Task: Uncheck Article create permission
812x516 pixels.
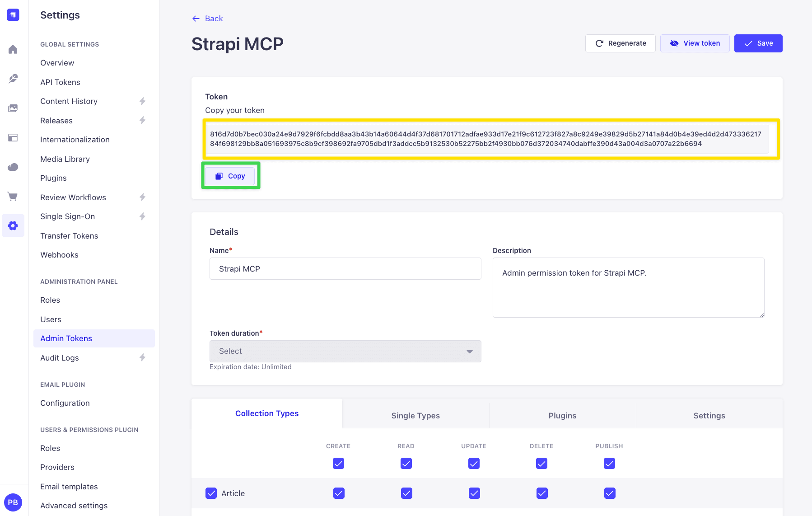Action: [x=339, y=493]
